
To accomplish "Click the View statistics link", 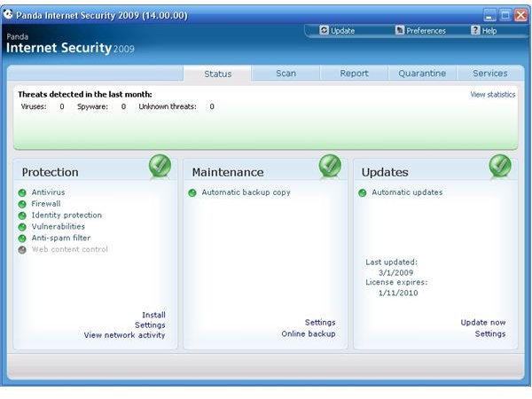I will pyautogui.click(x=493, y=95).
